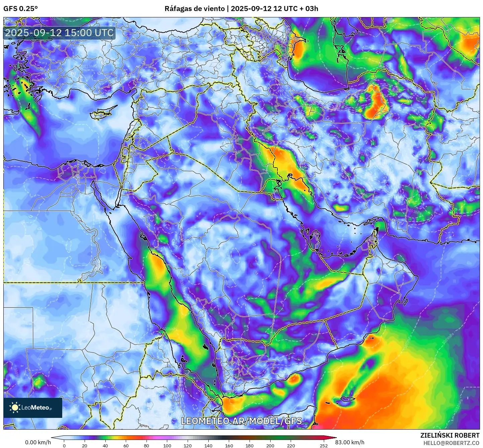This screenshot has height=448, width=483.
Task: Click the 100 tick on the color scale
Action: [167, 446]
